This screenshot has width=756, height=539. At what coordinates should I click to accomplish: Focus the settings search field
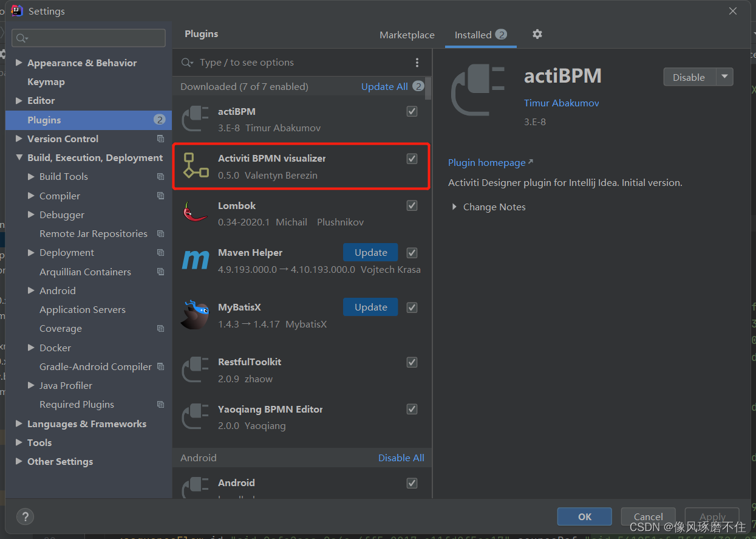[89, 38]
